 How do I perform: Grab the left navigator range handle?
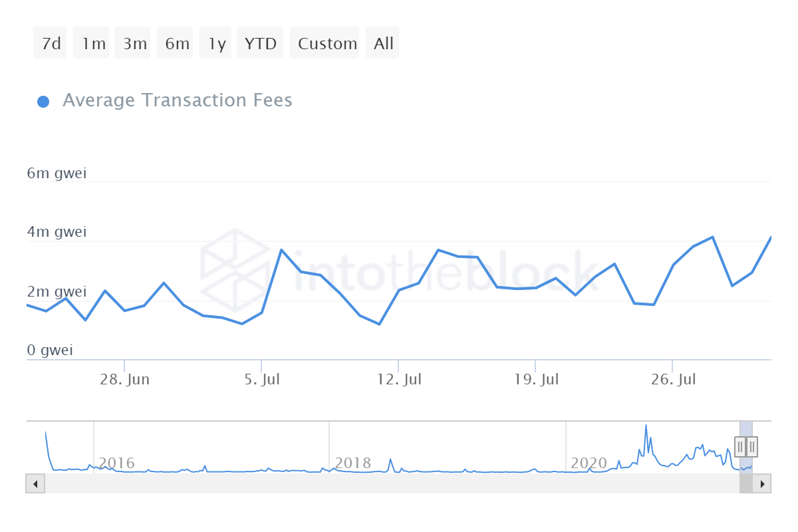740,446
